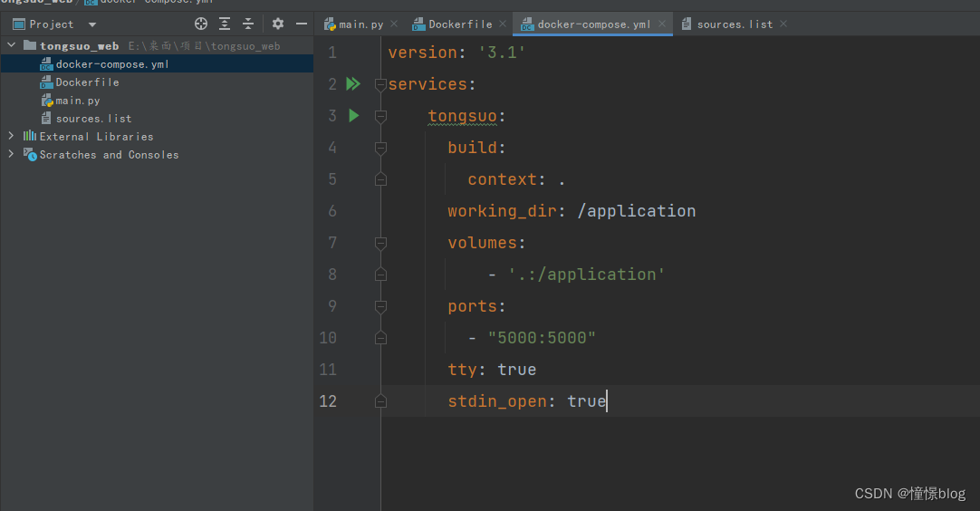The image size is (980, 511).
Task: Click the "5000:5000" port mapping string
Action: 542,338
